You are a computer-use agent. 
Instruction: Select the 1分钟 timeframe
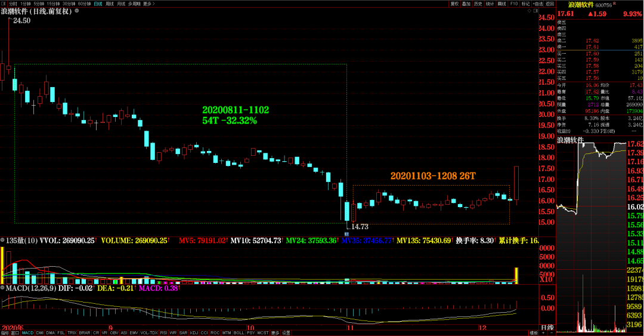[26, 4]
